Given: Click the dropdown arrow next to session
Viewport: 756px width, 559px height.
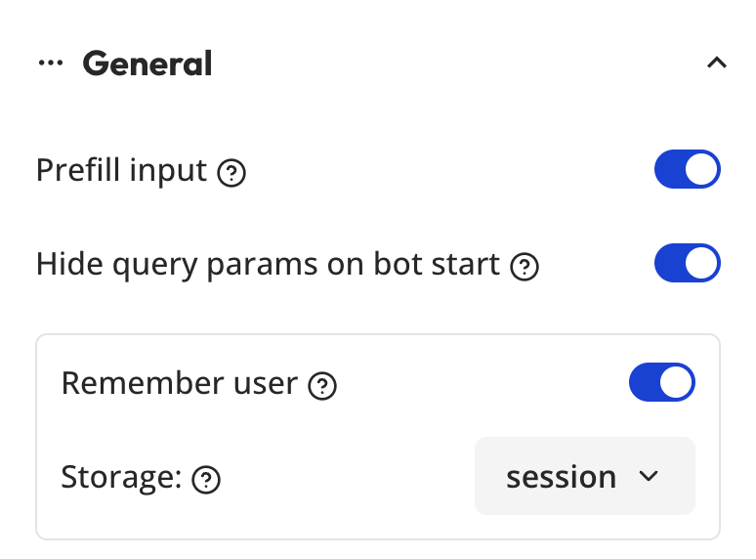Looking at the screenshot, I should click(x=649, y=477).
